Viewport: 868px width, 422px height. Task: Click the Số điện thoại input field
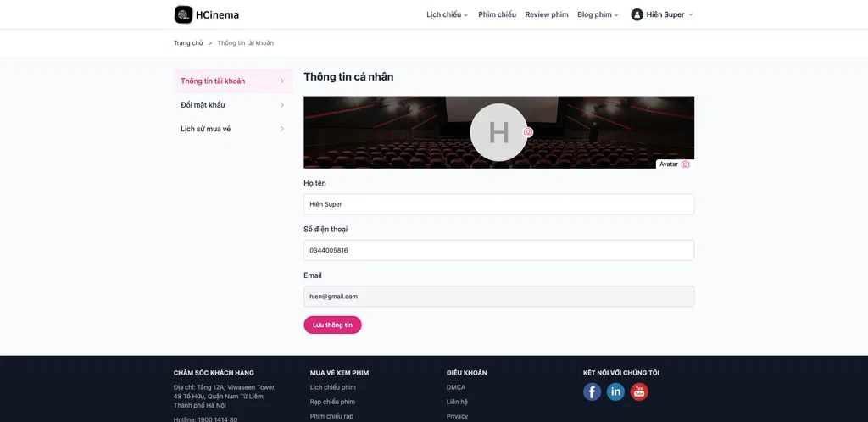click(x=498, y=250)
